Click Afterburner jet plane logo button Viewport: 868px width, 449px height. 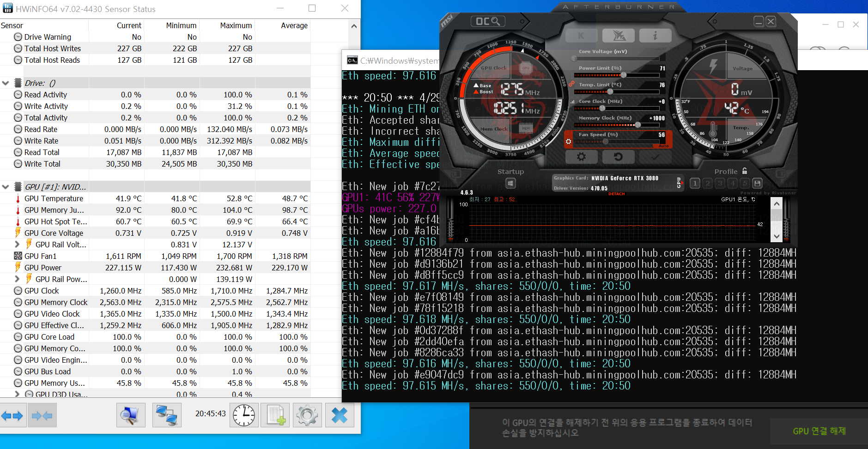tap(619, 36)
